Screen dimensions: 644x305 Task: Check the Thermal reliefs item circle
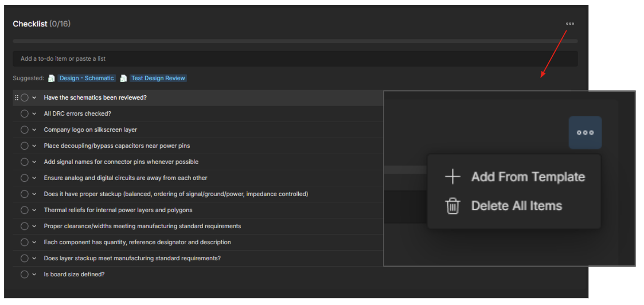coord(25,210)
